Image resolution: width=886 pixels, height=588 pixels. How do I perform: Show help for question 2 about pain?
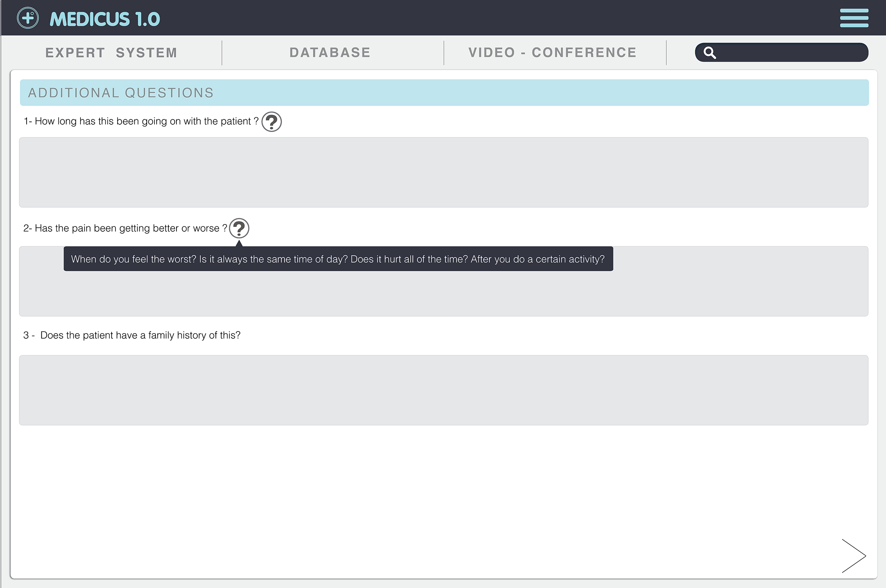pos(239,228)
